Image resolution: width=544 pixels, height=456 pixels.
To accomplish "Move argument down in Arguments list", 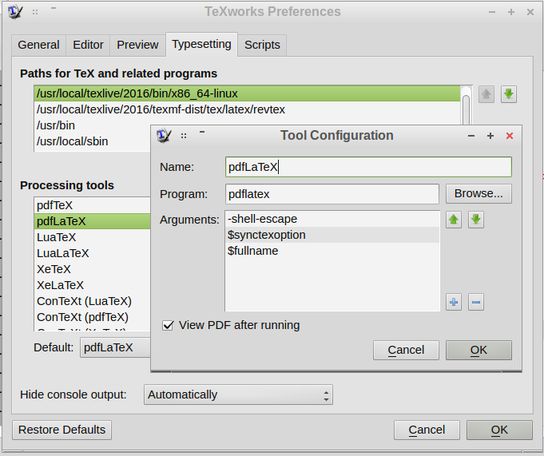I will [476, 220].
